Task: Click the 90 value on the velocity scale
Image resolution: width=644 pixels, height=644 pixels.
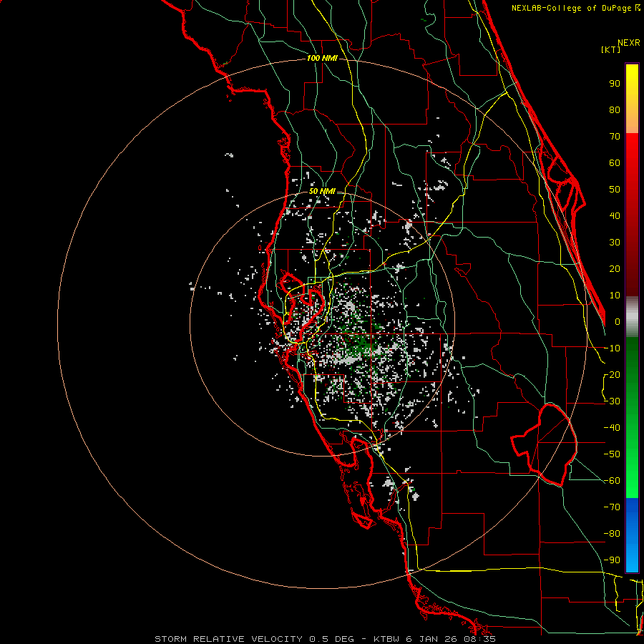Action: pyautogui.click(x=615, y=84)
